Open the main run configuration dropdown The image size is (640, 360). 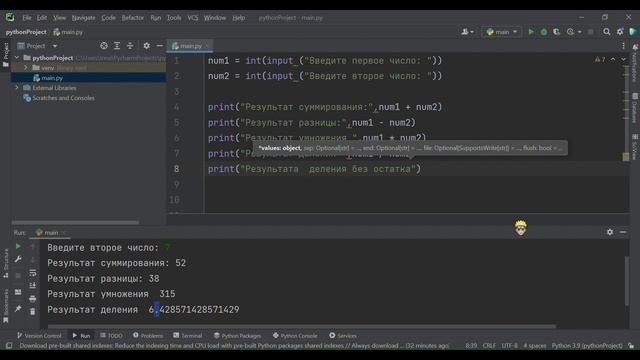tap(502, 32)
